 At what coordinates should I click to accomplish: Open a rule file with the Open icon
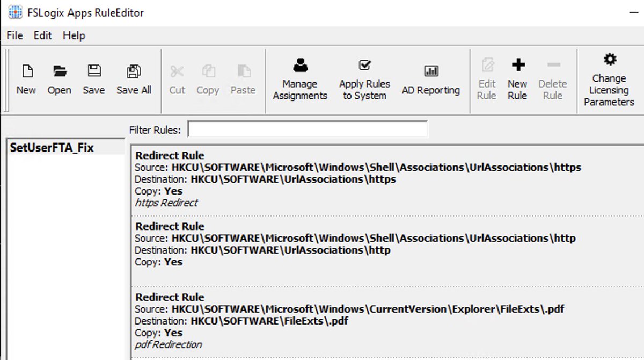pyautogui.click(x=60, y=71)
